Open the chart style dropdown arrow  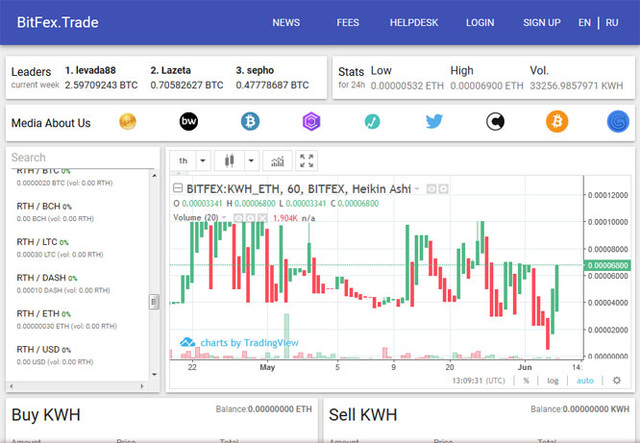click(251, 160)
